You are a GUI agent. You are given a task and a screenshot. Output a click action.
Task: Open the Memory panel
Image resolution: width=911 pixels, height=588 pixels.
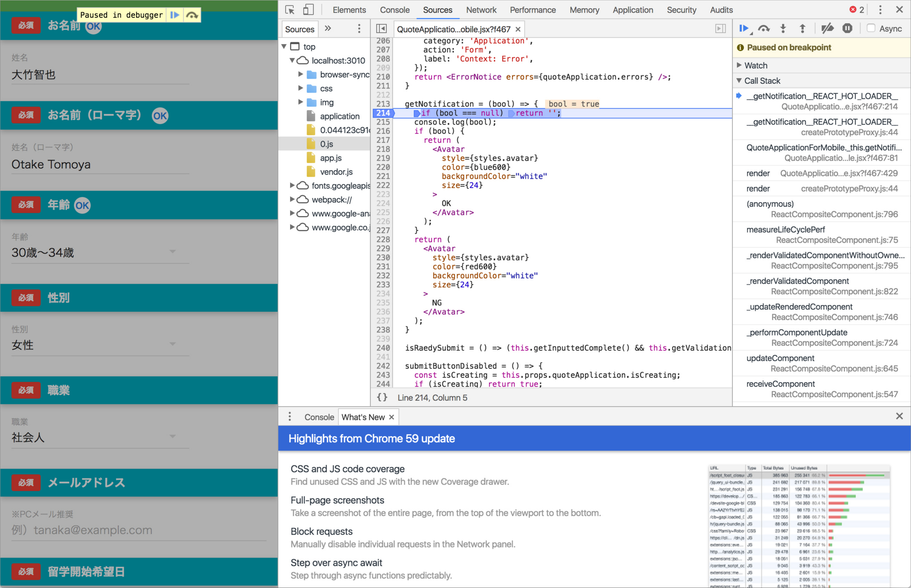[584, 10]
